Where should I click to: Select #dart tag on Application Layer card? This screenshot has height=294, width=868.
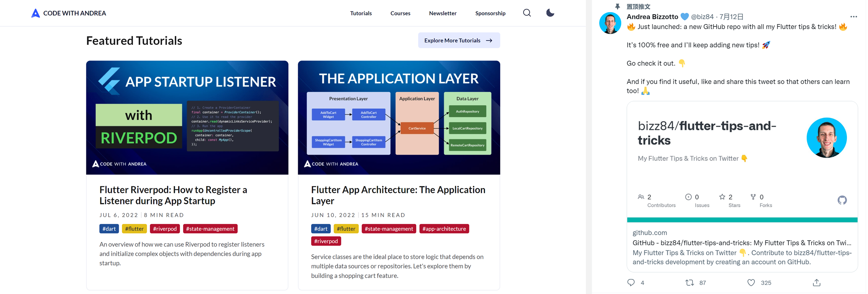321,229
